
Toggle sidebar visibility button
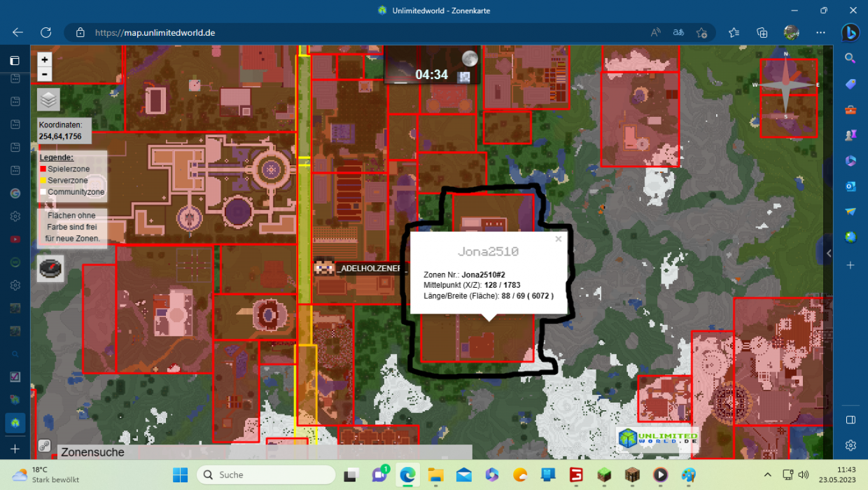pos(850,420)
